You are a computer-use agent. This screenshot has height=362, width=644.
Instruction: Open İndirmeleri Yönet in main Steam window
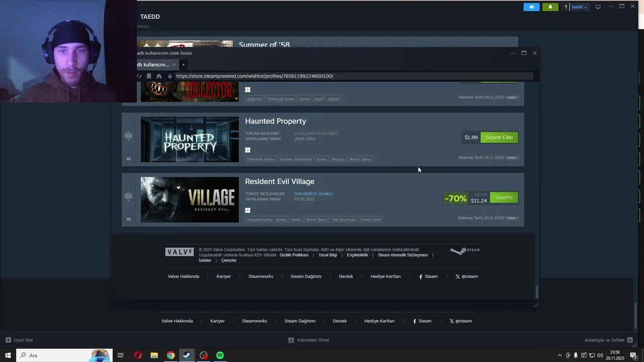[308, 340]
